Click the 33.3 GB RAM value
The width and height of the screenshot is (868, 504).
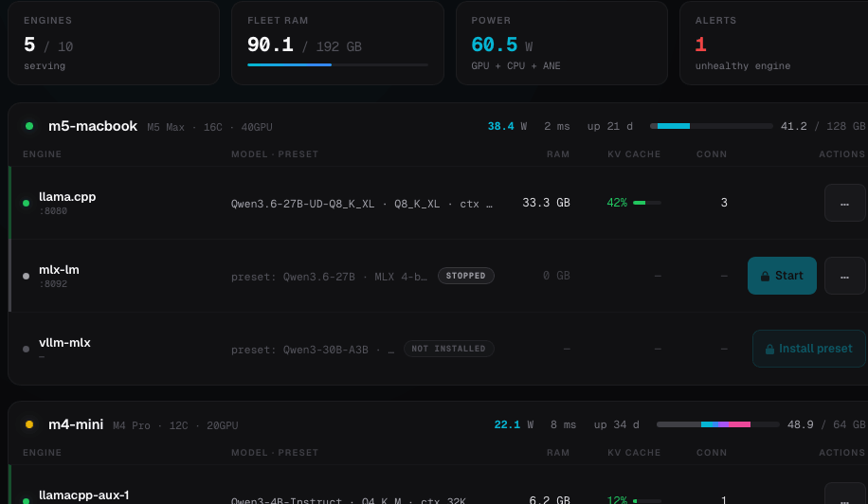(546, 203)
